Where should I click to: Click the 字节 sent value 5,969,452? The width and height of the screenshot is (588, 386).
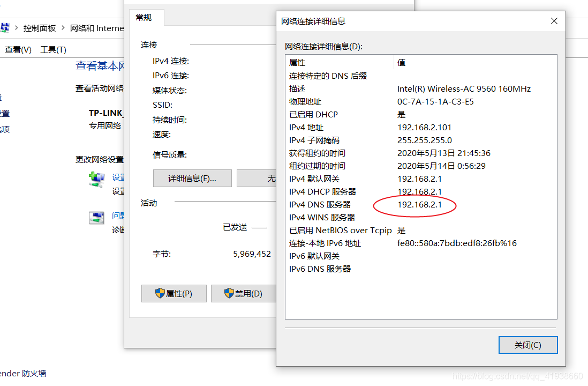pyautogui.click(x=252, y=254)
